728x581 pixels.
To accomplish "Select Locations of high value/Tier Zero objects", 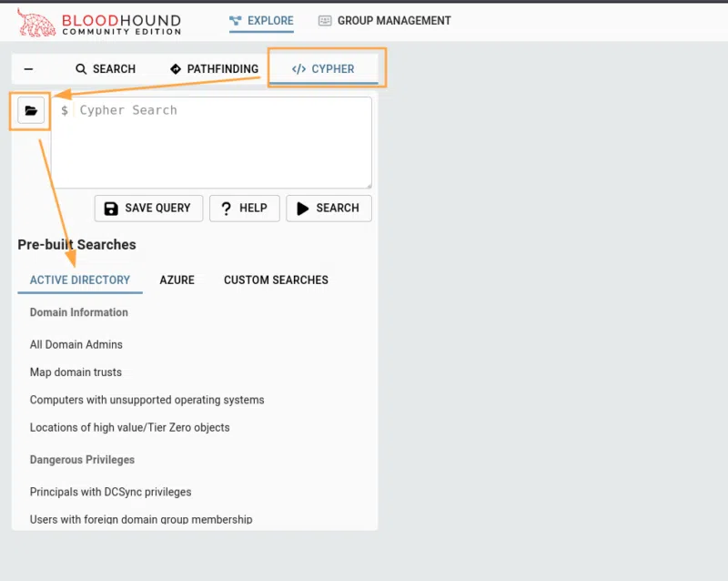I will point(130,428).
